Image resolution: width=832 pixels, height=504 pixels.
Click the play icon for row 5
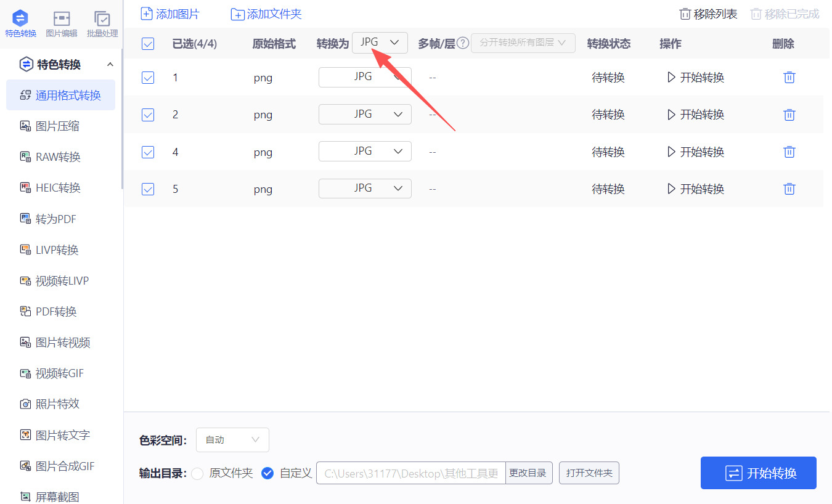click(x=671, y=189)
